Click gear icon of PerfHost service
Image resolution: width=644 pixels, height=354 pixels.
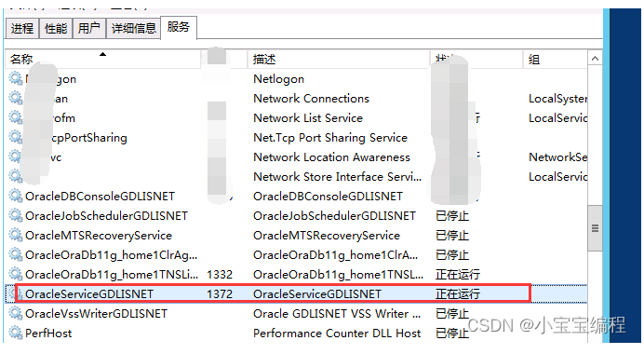click(16, 333)
